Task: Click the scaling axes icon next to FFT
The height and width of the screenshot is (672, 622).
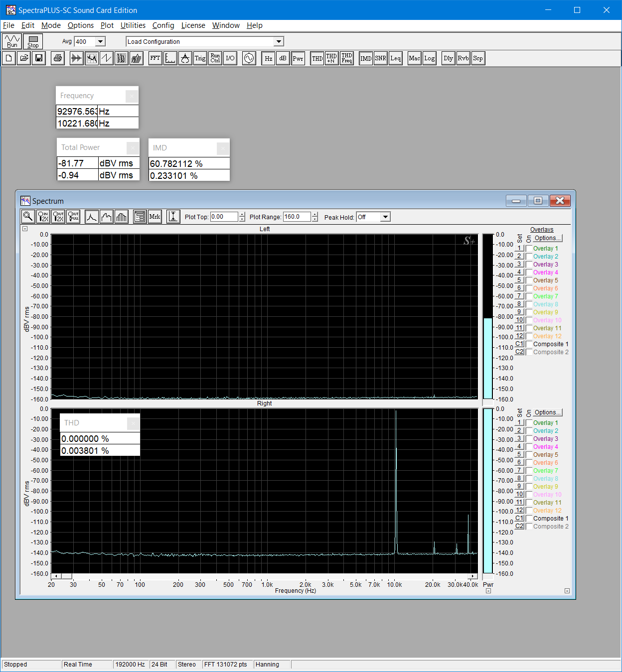Action: [x=170, y=58]
